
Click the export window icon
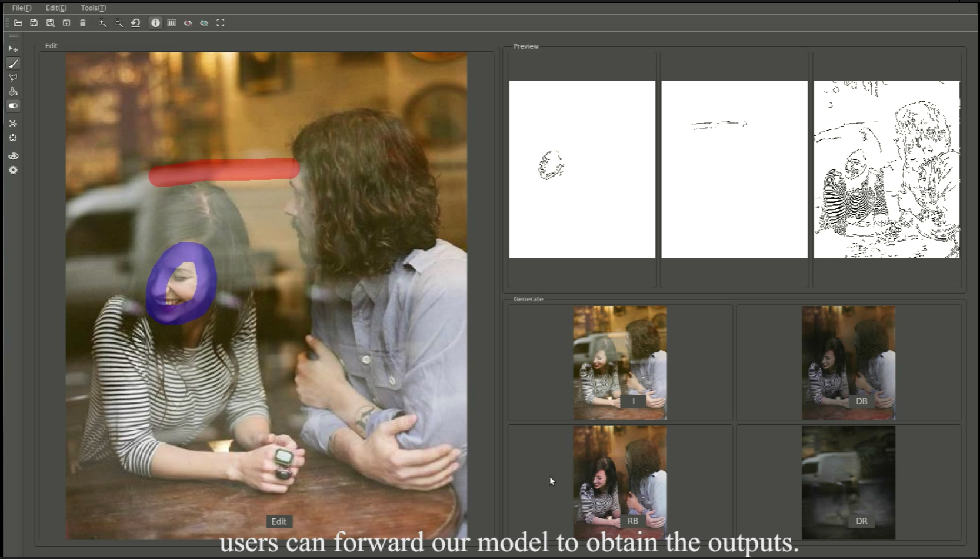pyautogui.click(x=66, y=23)
